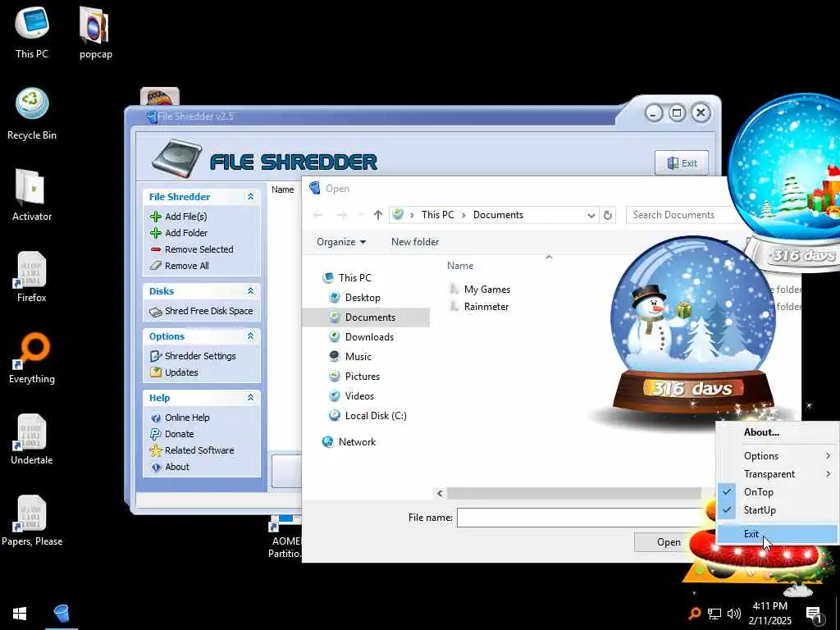This screenshot has width=840, height=630.
Task: Collapse the Disks panel section
Action: click(250, 291)
